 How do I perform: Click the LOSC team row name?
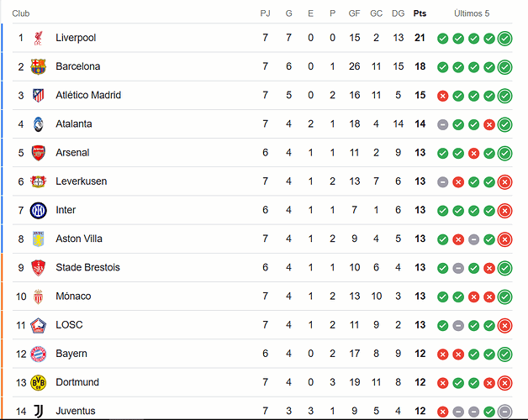[x=69, y=325]
